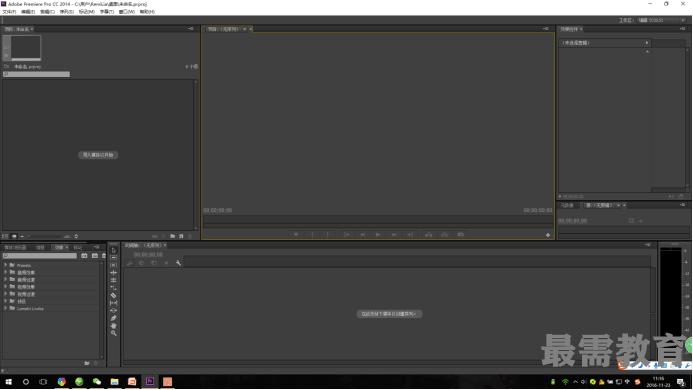The height and width of the screenshot is (390, 693).
Task: Open the workspace dropdown at top right
Action: point(662,20)
